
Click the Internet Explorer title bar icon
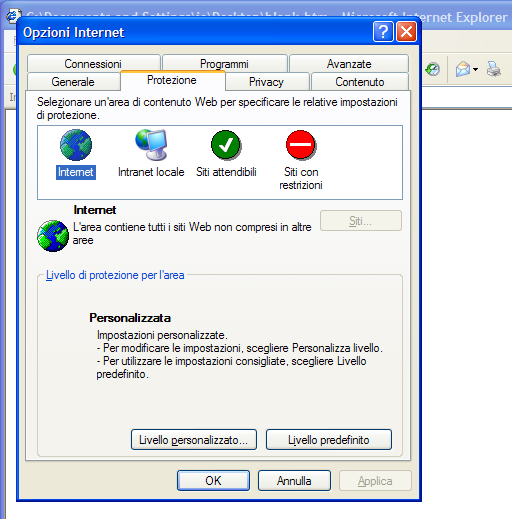click(x=12, y=16)
